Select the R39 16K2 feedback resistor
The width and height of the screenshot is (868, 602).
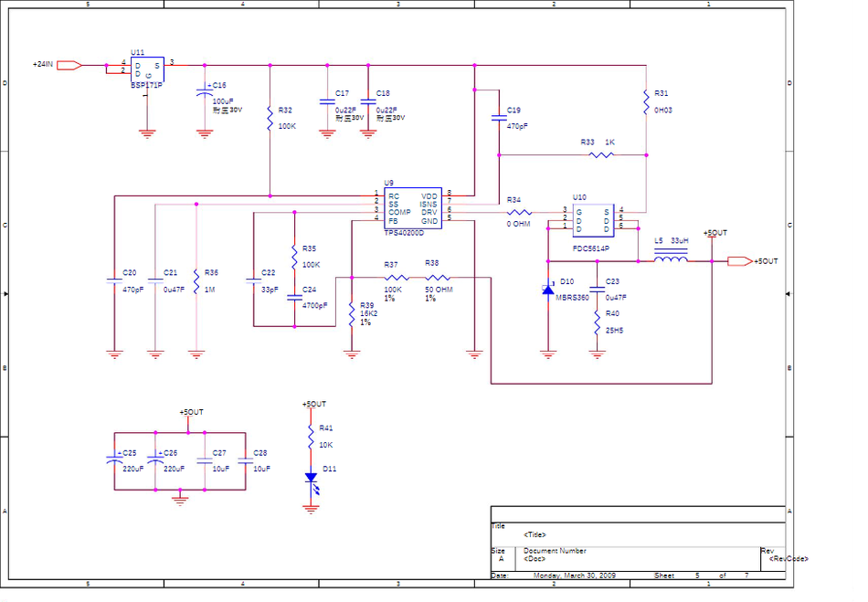(x=352, y=313)
